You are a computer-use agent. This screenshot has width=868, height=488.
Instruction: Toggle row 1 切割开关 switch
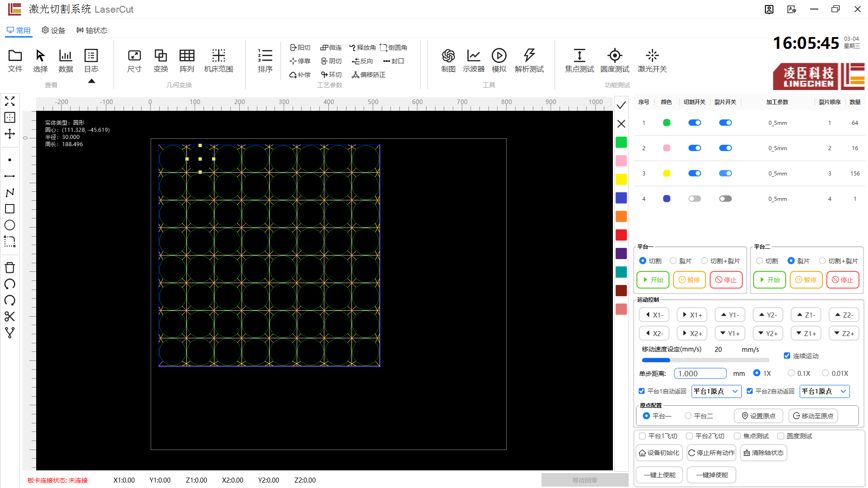(x=694, y=123)
